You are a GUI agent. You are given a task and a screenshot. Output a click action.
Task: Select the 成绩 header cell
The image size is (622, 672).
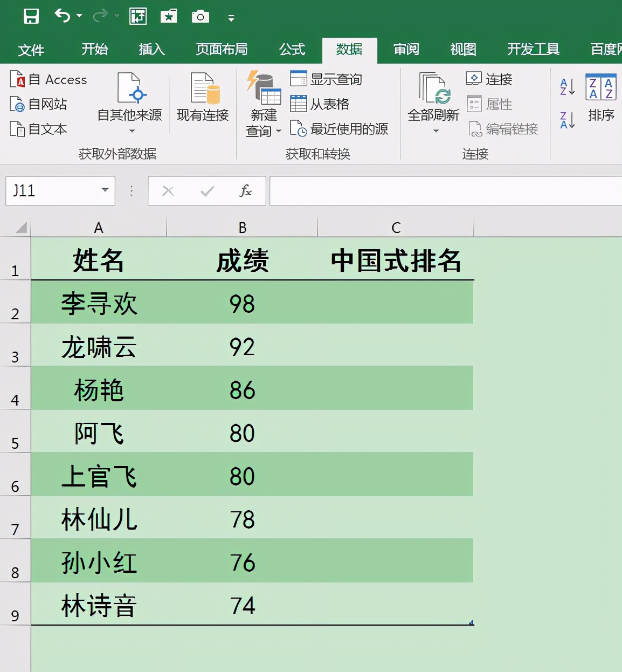click(243, 259)
